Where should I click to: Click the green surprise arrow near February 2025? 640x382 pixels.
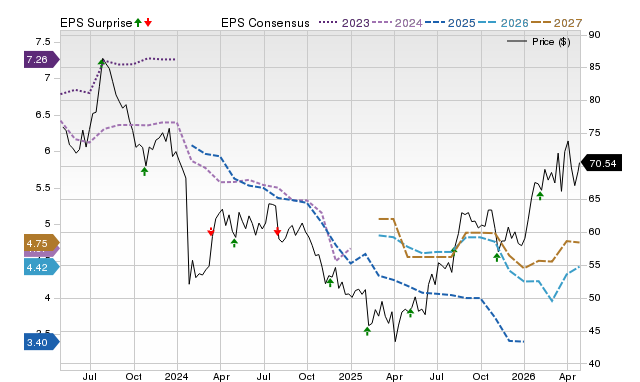click(367, 331)
